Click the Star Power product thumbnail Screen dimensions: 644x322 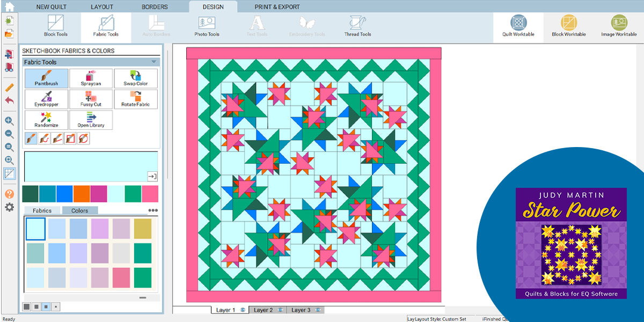coord(571,243)
